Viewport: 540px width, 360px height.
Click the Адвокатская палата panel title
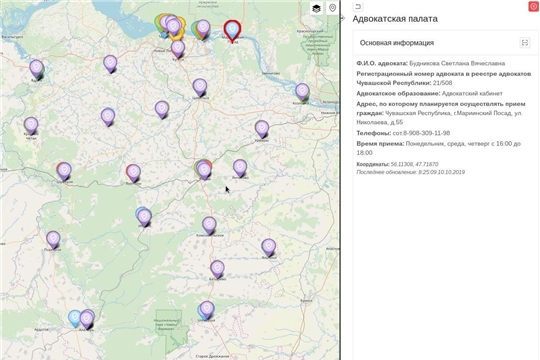pyautogui.click(x=395, y=19)
